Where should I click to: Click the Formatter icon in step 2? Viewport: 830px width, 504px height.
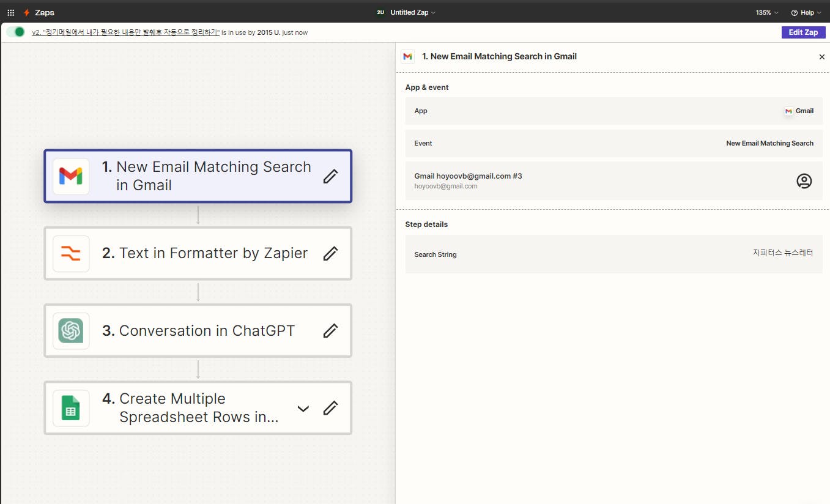click(71, 253)
